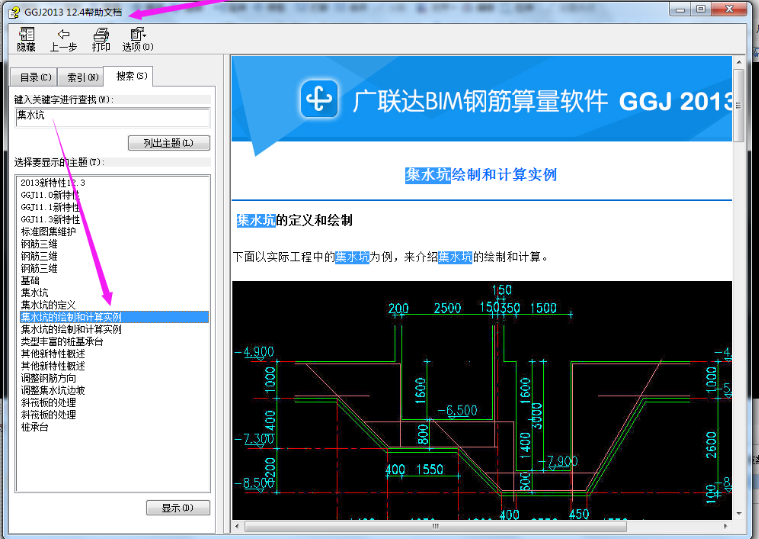Click the Glodon logo in the banner
This screenshot has width=759, height=539.
pos(319,99)
